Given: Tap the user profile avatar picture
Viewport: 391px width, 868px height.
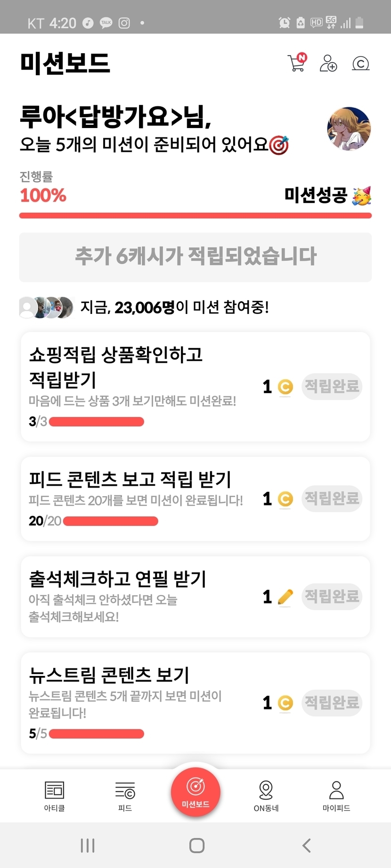Looking at the screenshot, I should tap(349, 129).
